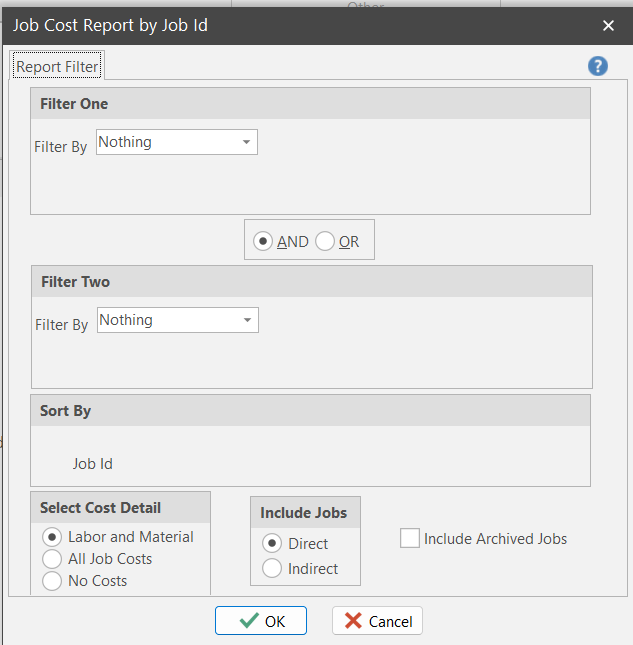Enable the Include Archived Jobs checkbox

[410, 538]
